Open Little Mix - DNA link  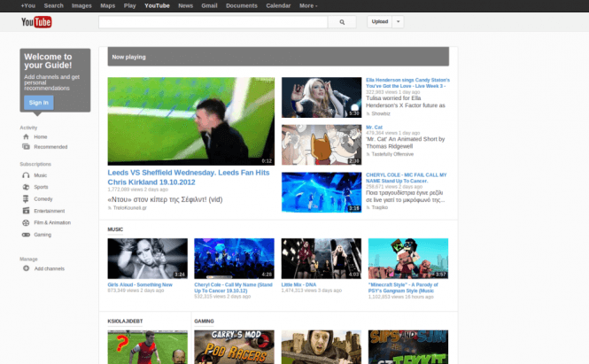[298, 285]
